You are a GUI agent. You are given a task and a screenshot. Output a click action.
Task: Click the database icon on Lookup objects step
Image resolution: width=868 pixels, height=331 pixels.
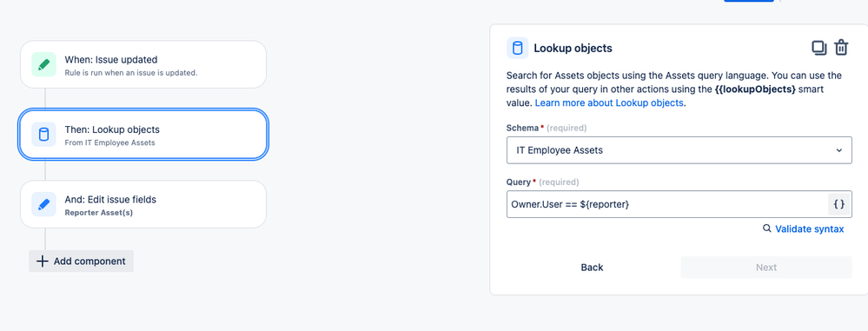43,135
